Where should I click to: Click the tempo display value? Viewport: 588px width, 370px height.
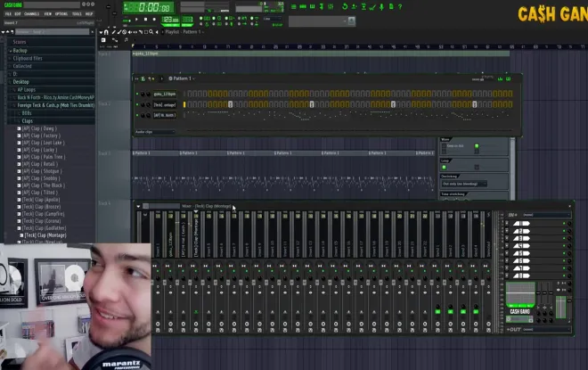[x=170, y=20]
